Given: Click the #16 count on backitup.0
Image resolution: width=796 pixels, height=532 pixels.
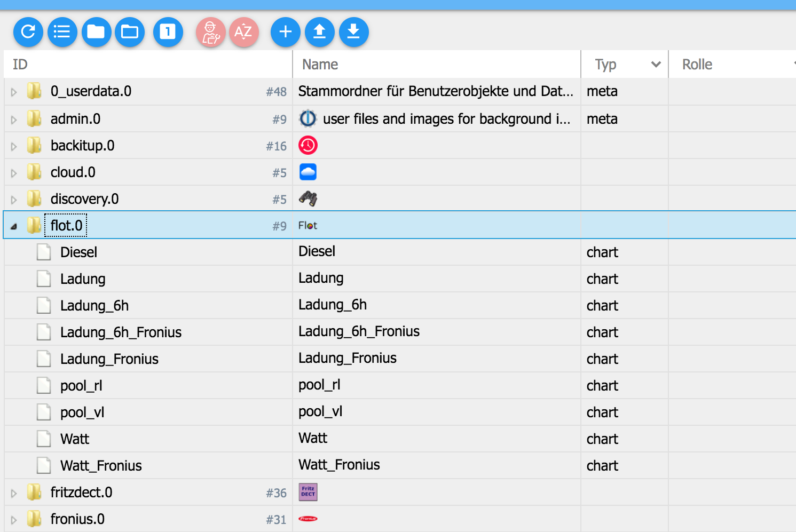Looking at the screenshot, I should (276, 146).
